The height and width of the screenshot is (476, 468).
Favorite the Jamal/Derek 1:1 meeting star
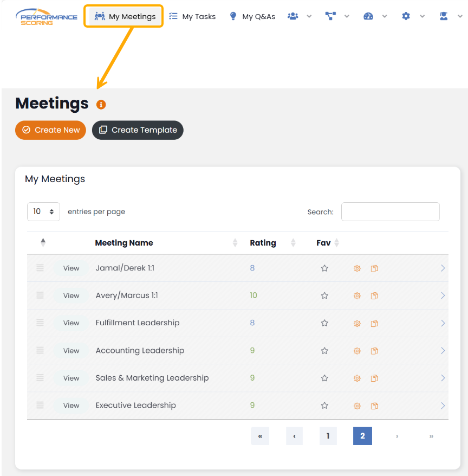[x=324, y=268]
